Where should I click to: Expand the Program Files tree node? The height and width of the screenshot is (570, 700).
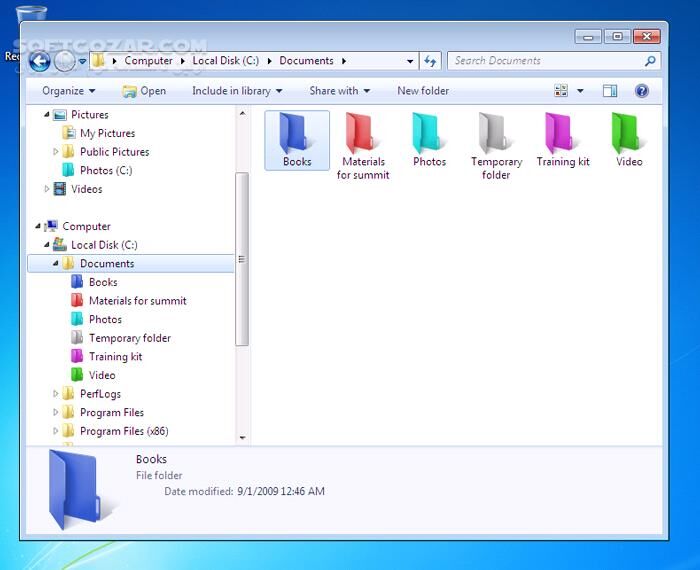[x=56, y=413]
